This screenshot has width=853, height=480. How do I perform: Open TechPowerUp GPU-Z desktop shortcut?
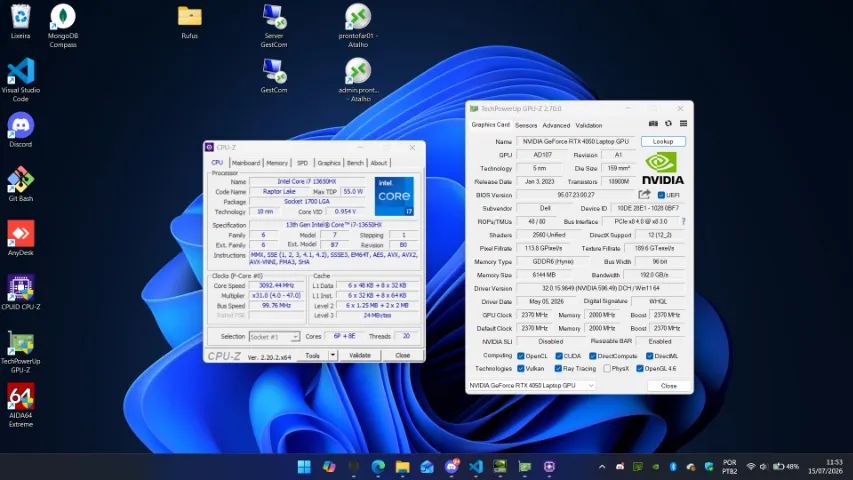(21, 351)
